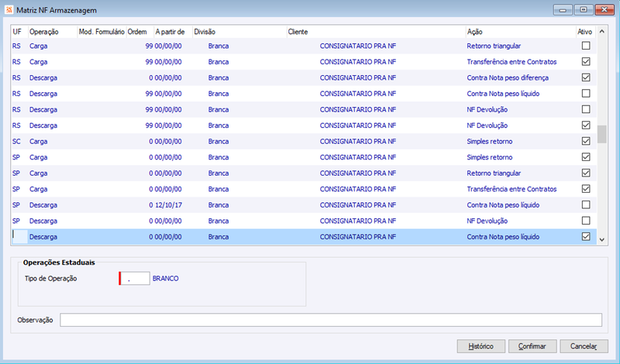Confirm changes with the Confirmar button
The height and width of the screenshot is (364, 620).
532,346
